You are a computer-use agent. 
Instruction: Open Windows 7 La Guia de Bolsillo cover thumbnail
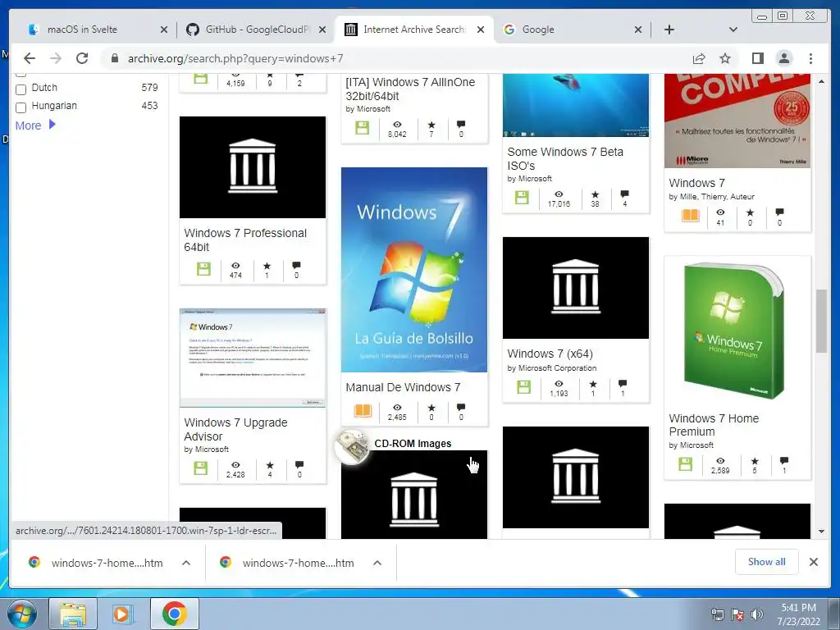[x=414, y=269]
